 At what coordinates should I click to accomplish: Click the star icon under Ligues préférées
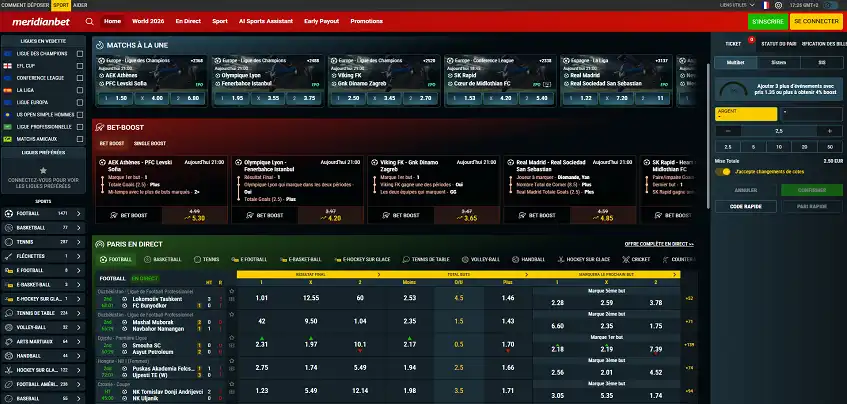43,170
